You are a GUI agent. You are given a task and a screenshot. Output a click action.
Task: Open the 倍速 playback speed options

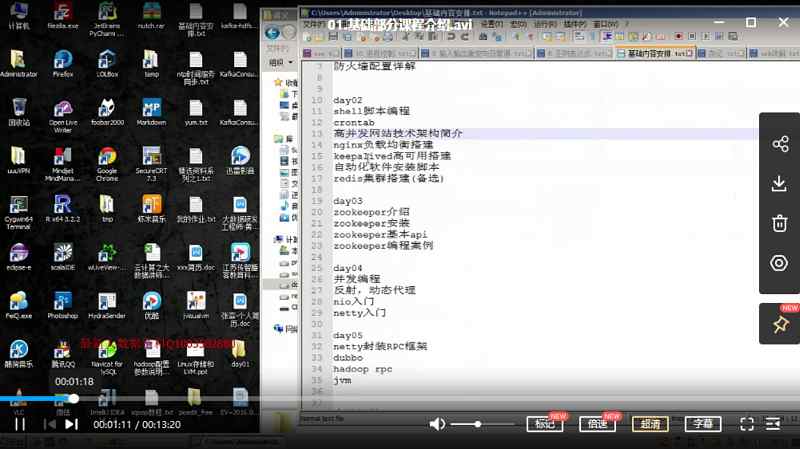pyautogui.click(x=598, y=424)
